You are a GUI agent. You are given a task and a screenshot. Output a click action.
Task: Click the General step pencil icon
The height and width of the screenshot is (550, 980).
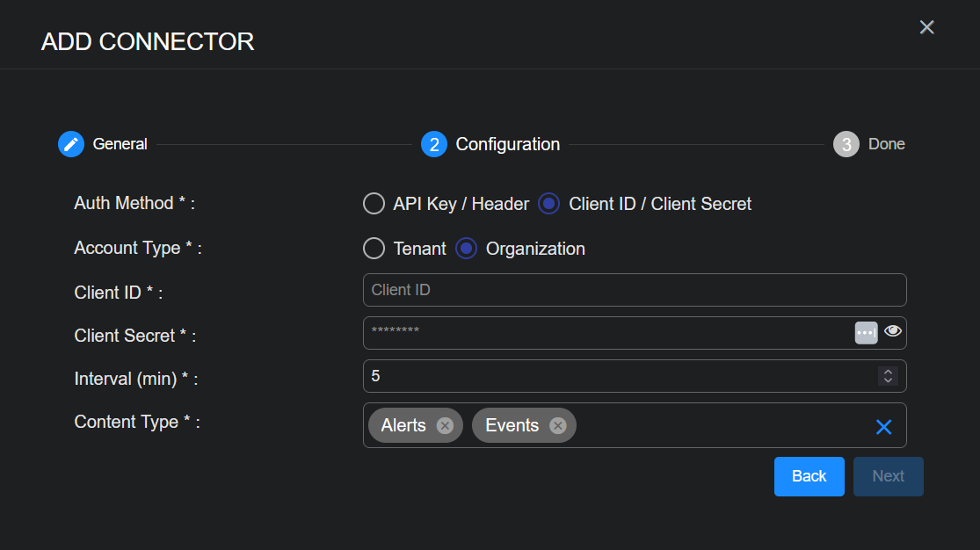pyautogui.click(x=71, y=144)
